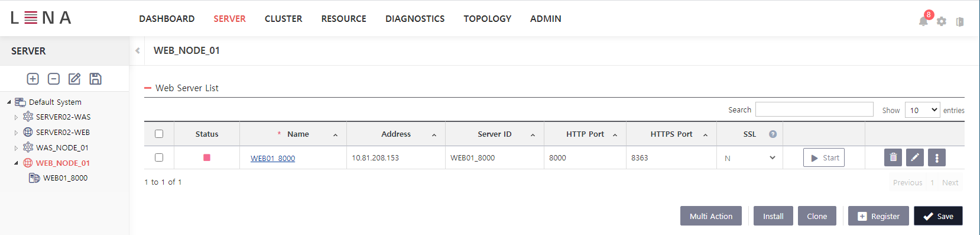This screenshot has height=235, width=980.
Task: Click the LENA logo
Action: pos(41,18)
